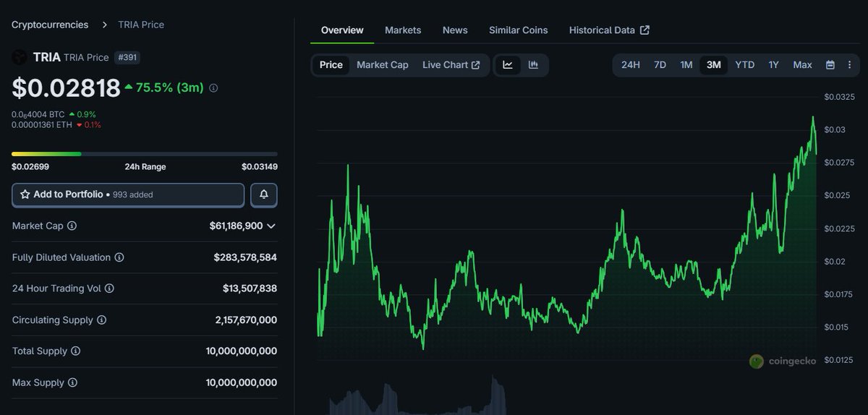Click the $61,186,900 market cap value
Viewport: 868px width, 415px height.
[236, 226]
